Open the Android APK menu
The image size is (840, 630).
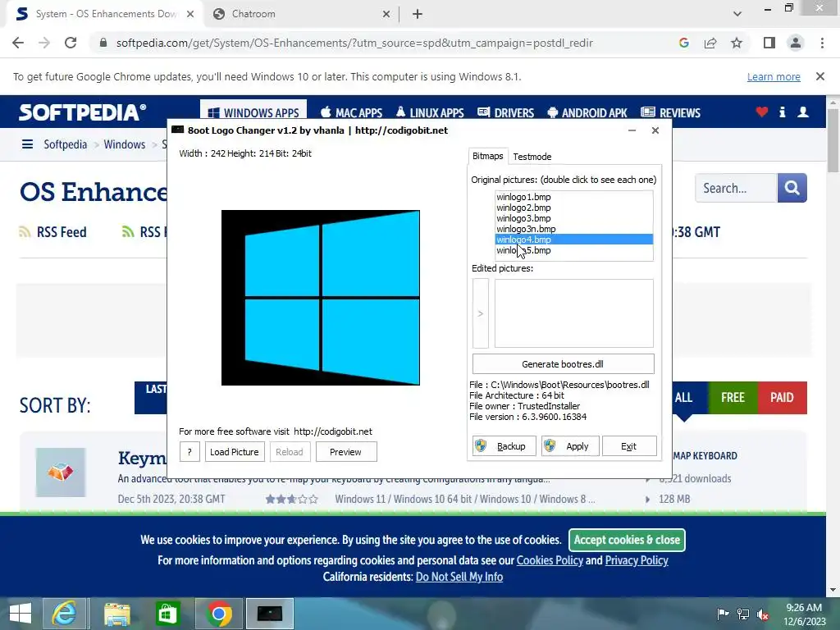(x=587, y=112)
